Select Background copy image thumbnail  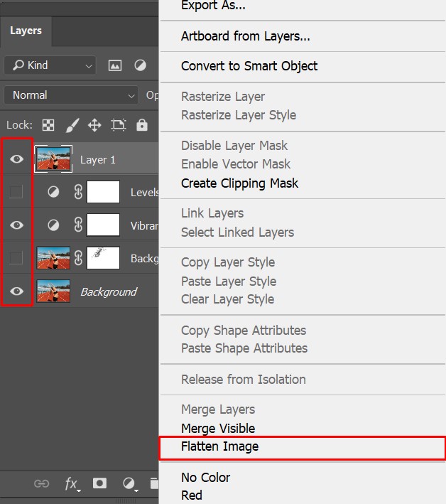point(53,258)
